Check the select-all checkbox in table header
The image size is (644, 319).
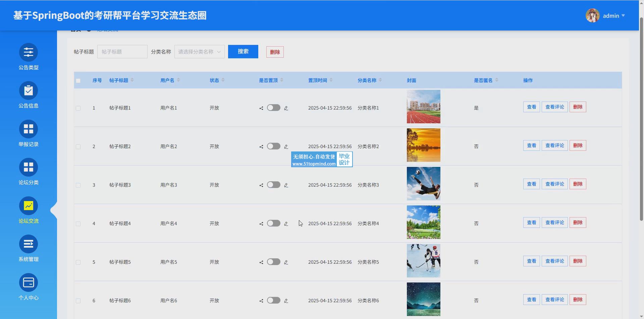[78, 81]
